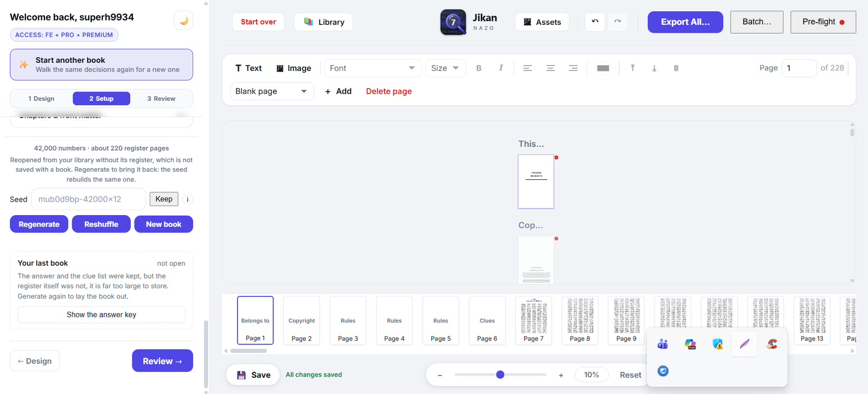The height and width of the screenshot is (394, 868).
Task: Click the Pre-flight button
Action: pyautogui.click(x=823, y=22)
